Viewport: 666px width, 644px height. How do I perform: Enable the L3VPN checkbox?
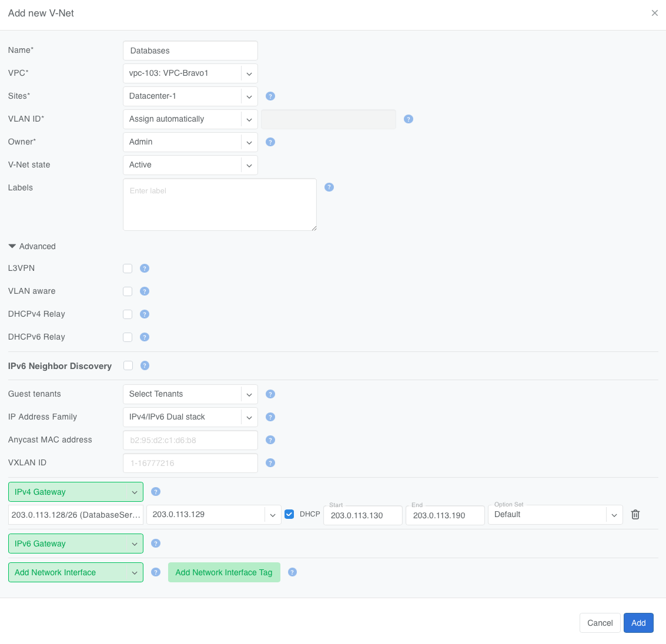pos(128,269)
